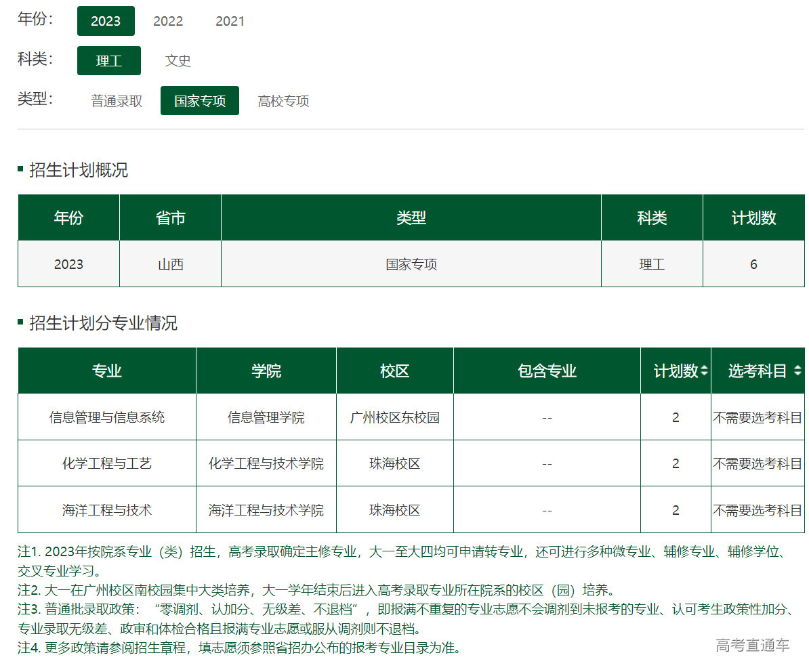Click sort arrows beside 选考科目 header
Screen dimensions: 809x672
coord(797,371)
